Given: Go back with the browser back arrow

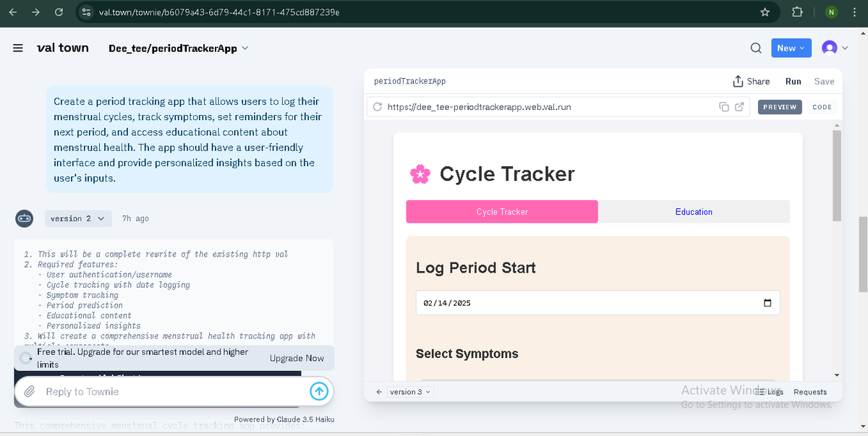Looking at the screenshot, I should 12,12.
